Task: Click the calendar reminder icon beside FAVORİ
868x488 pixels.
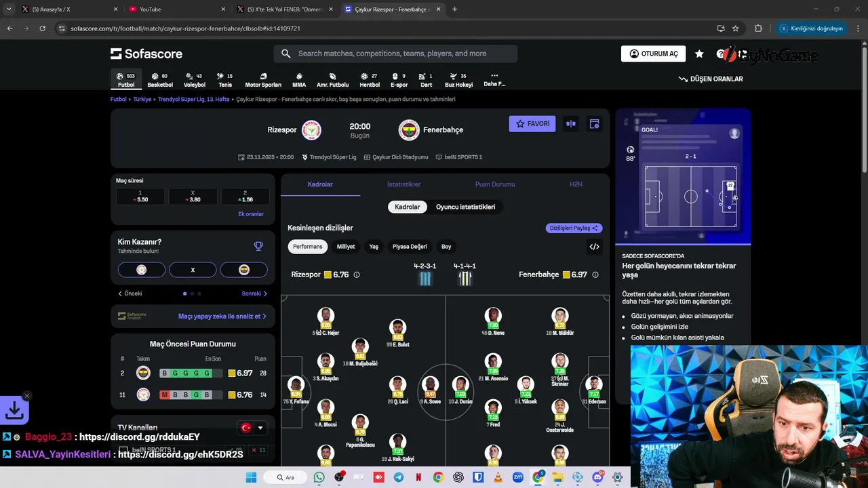Action: (x=594, y=124)
